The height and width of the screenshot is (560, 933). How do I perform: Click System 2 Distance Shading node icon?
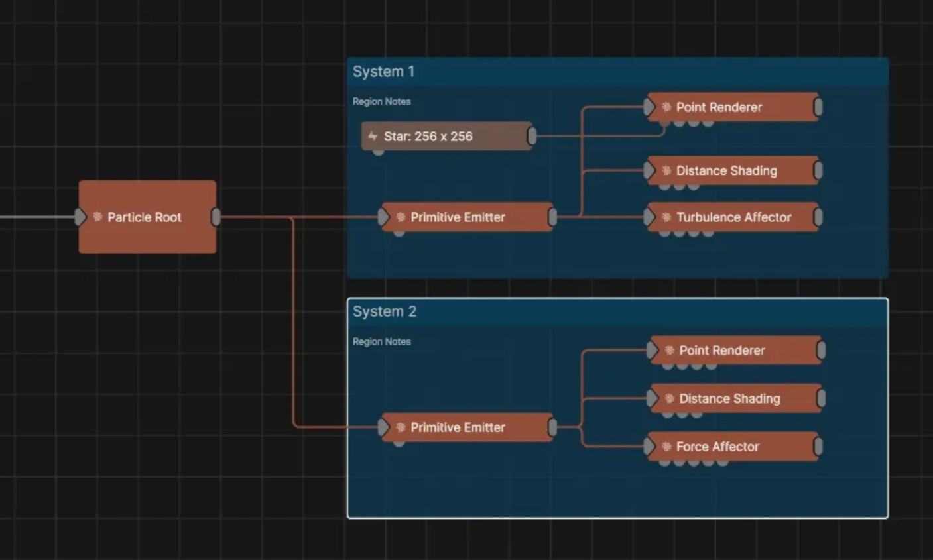pos(669,398)
